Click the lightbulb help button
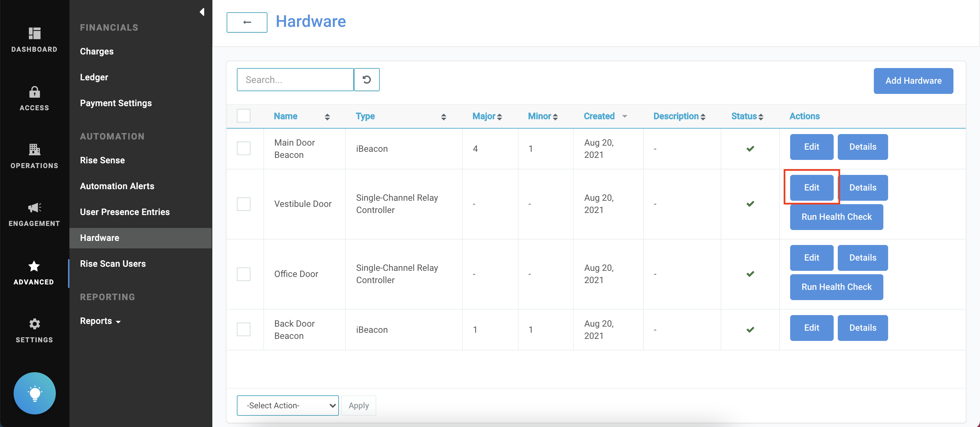The height and width of the screenshot is (427, 980). coord(35,393)
